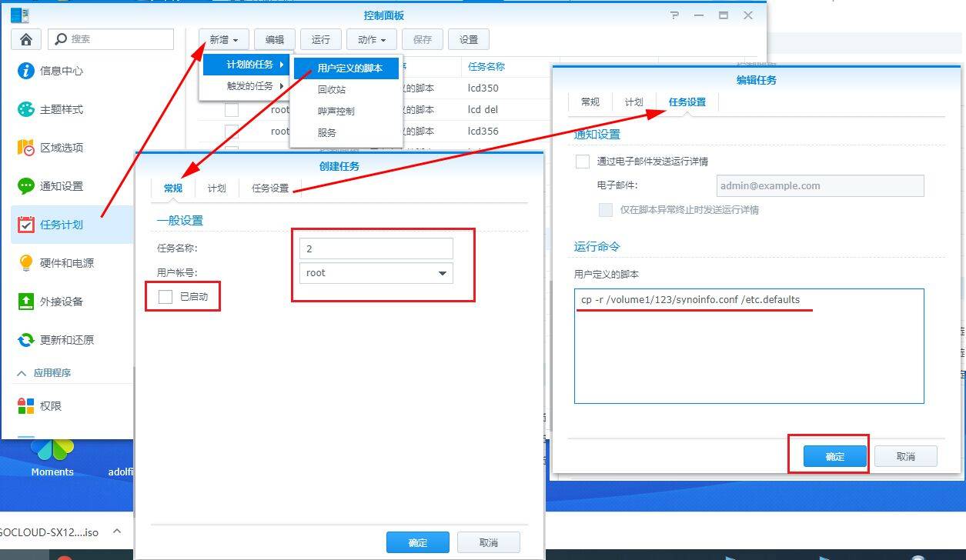Click the Control Panel title bar app icon
The height and width of the screenshot is (560, 966).
click(x=20, y=15)
